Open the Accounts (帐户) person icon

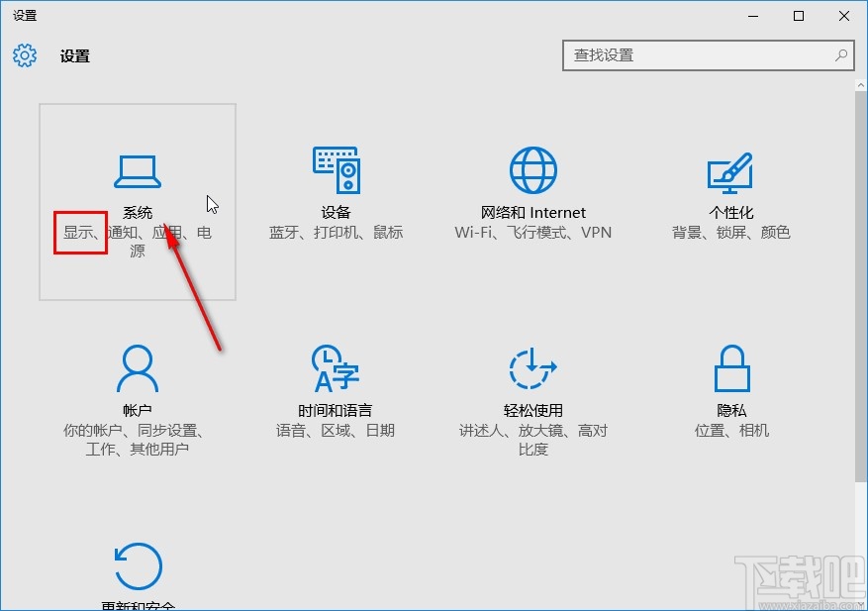pos(137,368)
